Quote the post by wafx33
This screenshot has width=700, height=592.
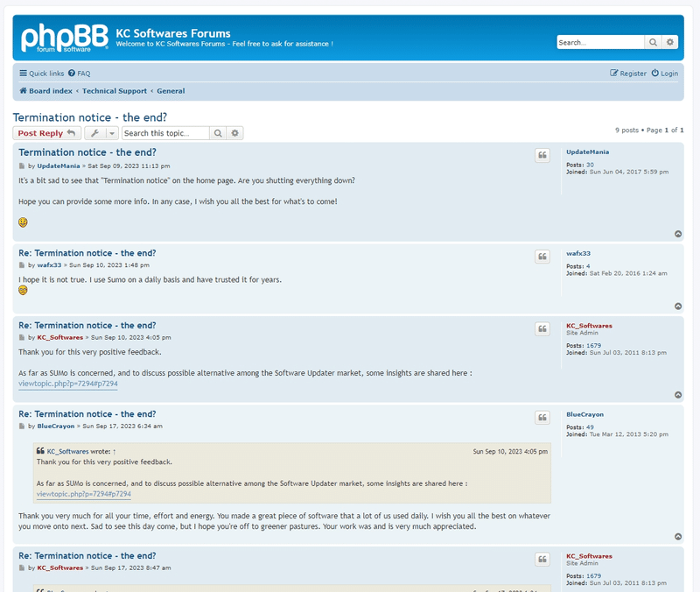542,257
